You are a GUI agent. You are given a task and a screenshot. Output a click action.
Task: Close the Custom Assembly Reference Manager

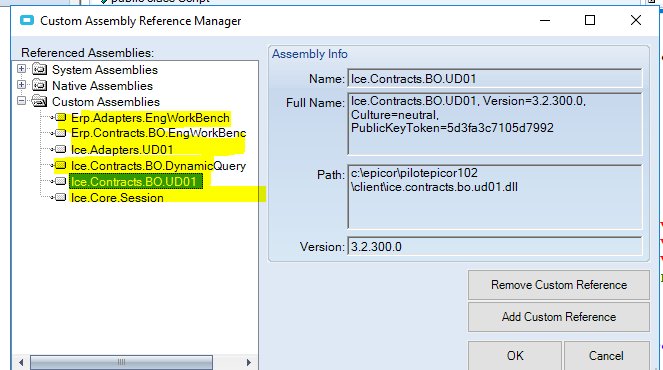click(x=636, y=20)
